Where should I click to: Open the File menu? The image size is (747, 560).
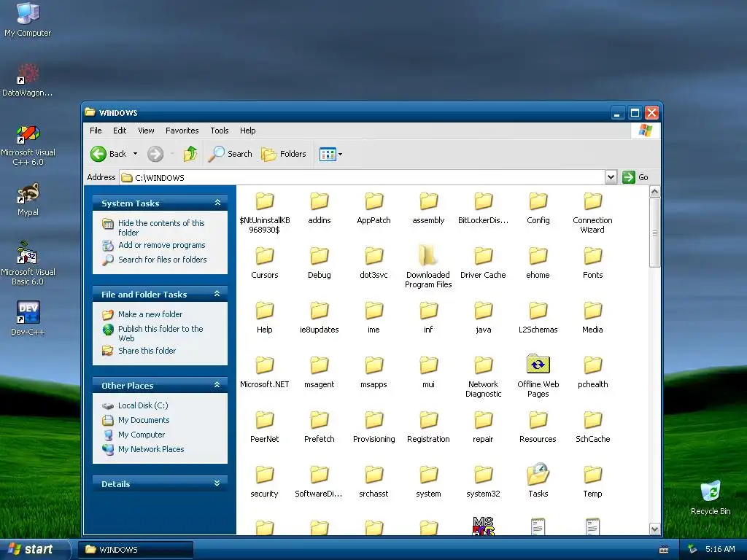96,131
